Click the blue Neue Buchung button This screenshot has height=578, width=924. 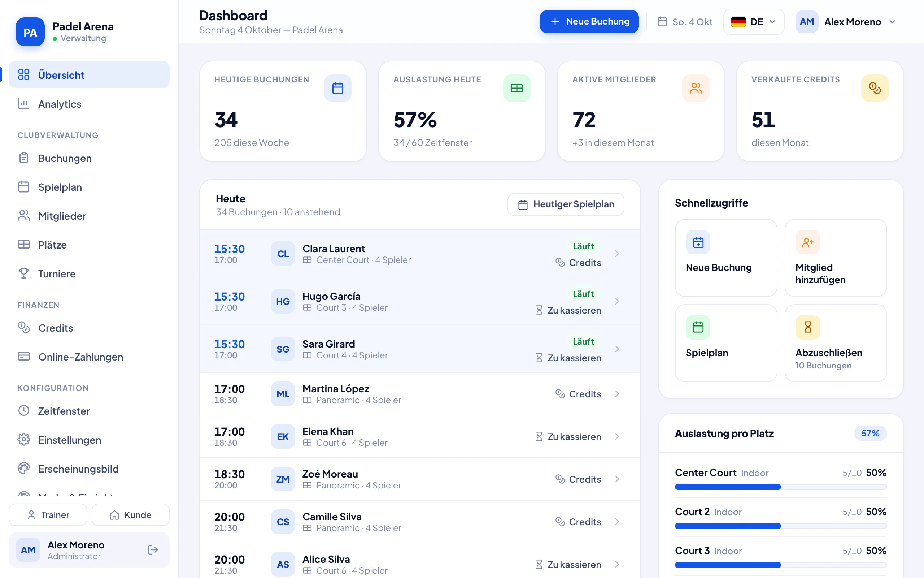click(x=589, y=22)
